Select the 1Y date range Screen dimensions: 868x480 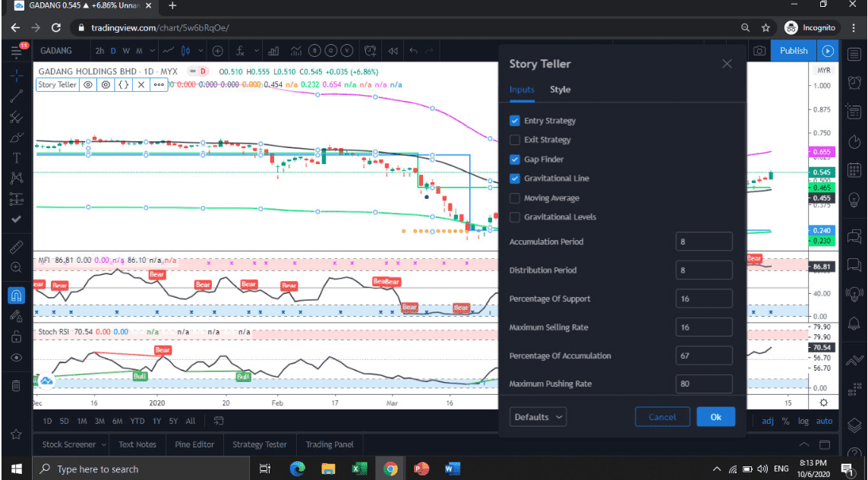(156, 422)
